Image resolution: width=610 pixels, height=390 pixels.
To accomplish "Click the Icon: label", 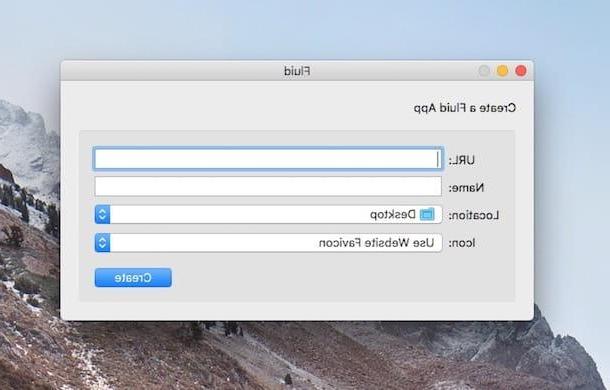I will tap(462, 243).
